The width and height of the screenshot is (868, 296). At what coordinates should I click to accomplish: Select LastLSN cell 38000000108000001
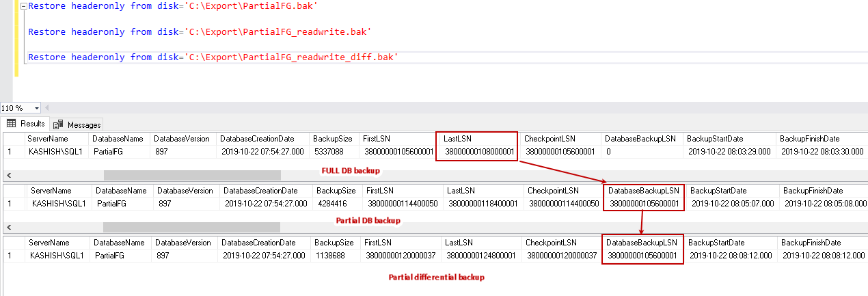coord(479,152)
